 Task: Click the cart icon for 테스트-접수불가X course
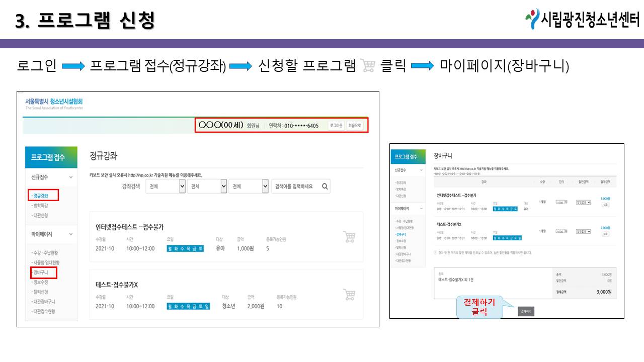[x=349, y=295]
